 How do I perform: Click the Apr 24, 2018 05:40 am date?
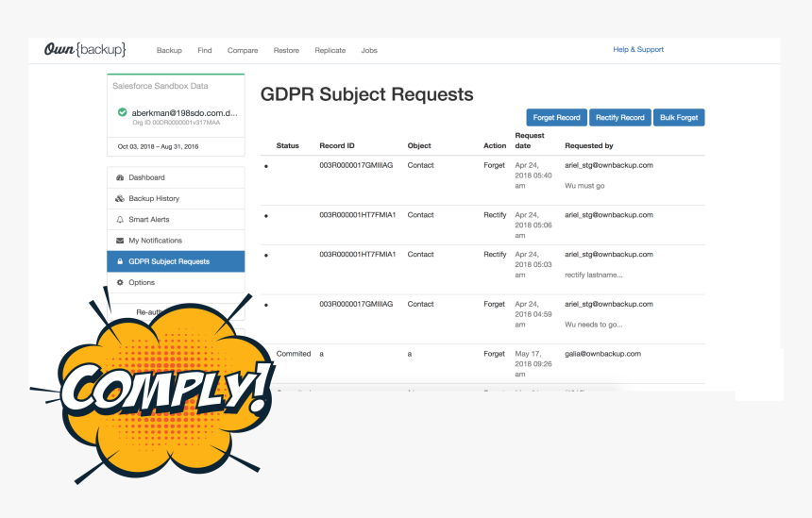click(x=533, y=175)
